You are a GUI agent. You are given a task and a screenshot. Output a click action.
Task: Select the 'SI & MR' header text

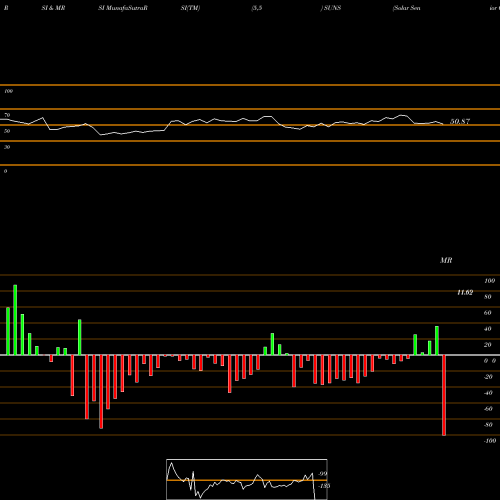click(53, 8)
